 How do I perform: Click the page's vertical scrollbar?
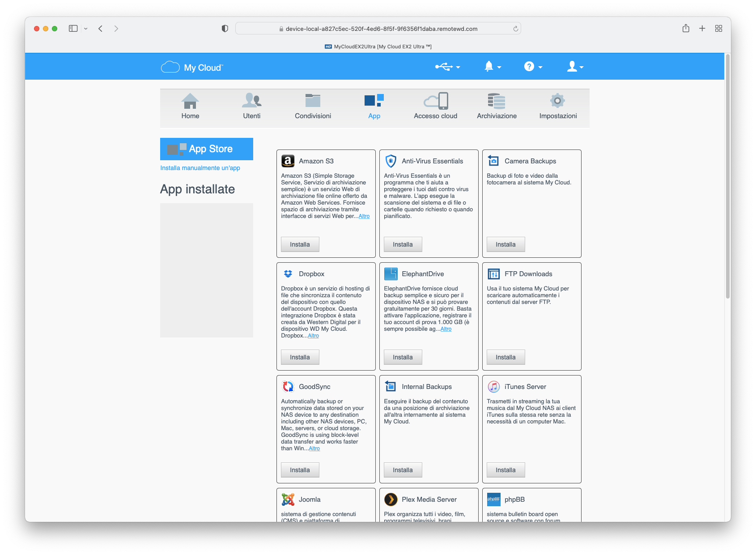click(x=728, y=176)
